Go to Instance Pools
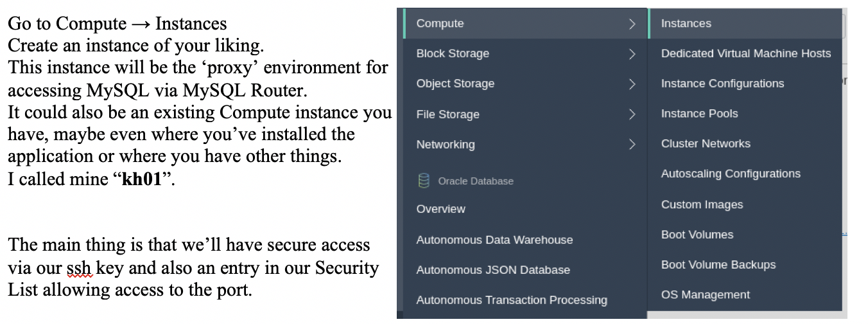868x324 pixels. 699,114
